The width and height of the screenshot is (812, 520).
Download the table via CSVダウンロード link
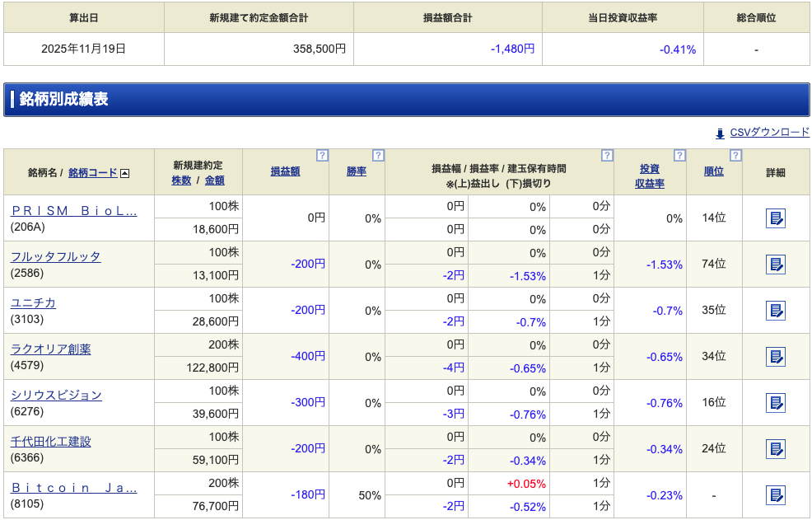[769, 133]
